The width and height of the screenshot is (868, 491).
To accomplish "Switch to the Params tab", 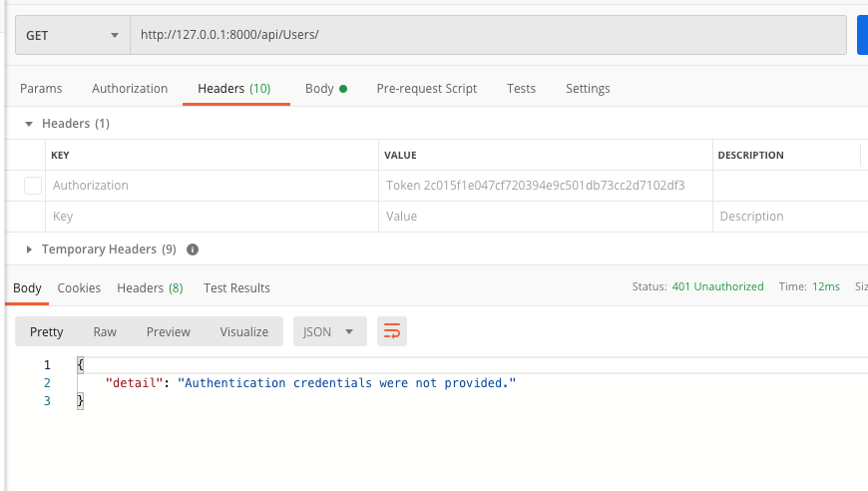I will (x=41, y=89).
